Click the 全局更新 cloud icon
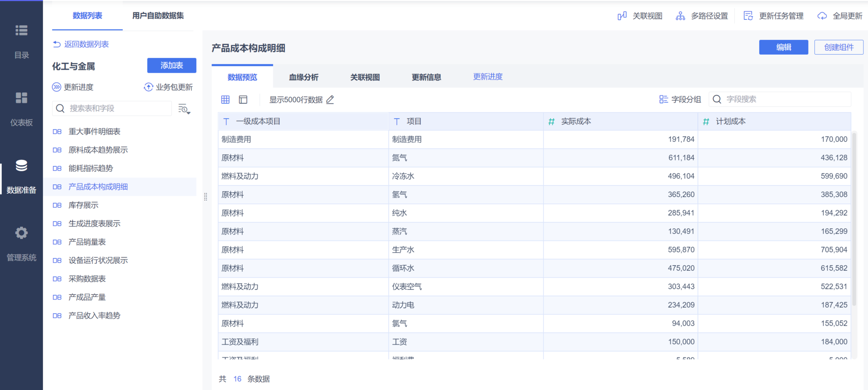Viewport: 868px width, 390px height. click(x=822, y=16)
